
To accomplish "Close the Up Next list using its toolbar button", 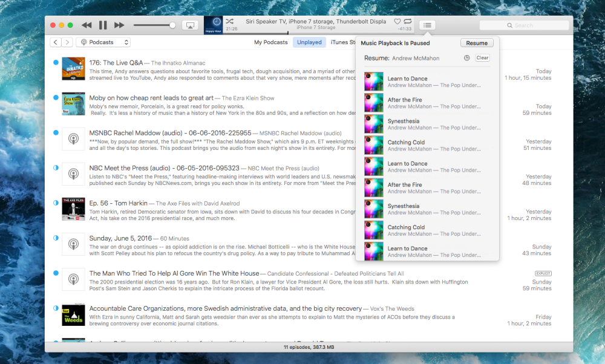I will pos(427,25).
